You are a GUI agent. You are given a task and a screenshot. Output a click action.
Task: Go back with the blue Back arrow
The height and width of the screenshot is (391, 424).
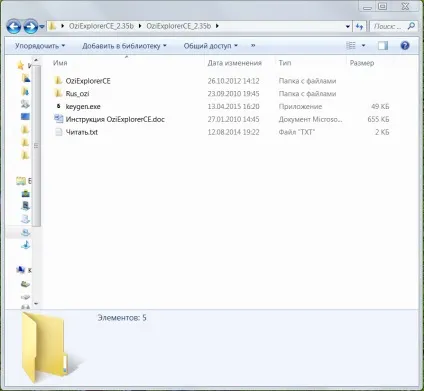coord(14,27)
